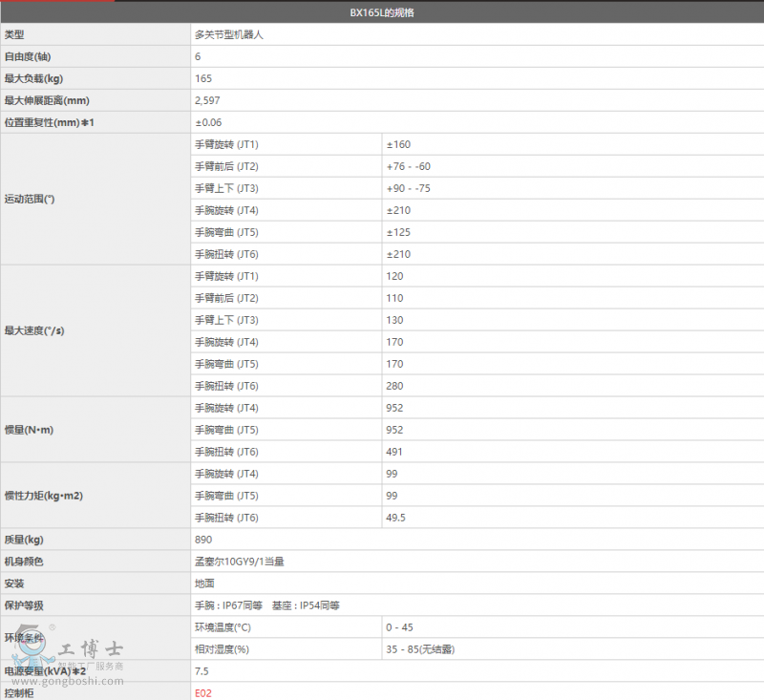Select the 孟塞尔10GY9/1当量 body color cell
This screenshot has width=764, height=700.
pyautogui.click(x=240, y=562)
